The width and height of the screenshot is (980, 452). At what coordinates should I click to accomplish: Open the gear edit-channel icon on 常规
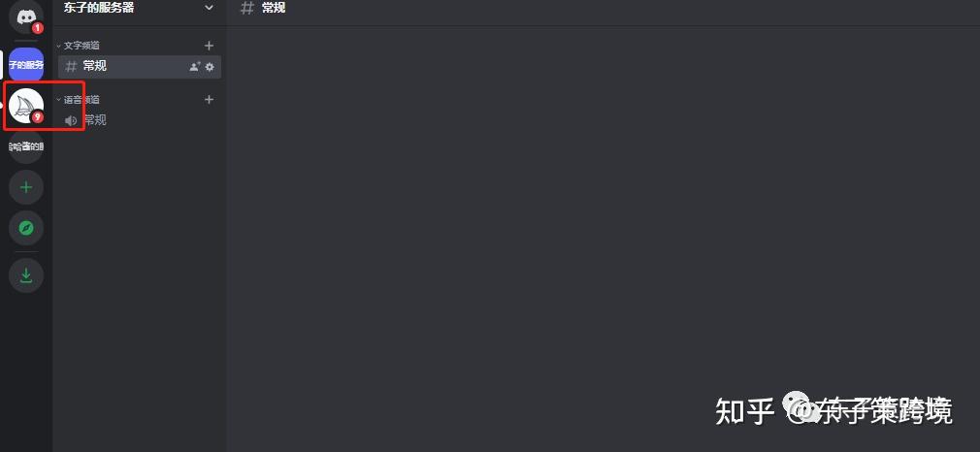point(210,66)
